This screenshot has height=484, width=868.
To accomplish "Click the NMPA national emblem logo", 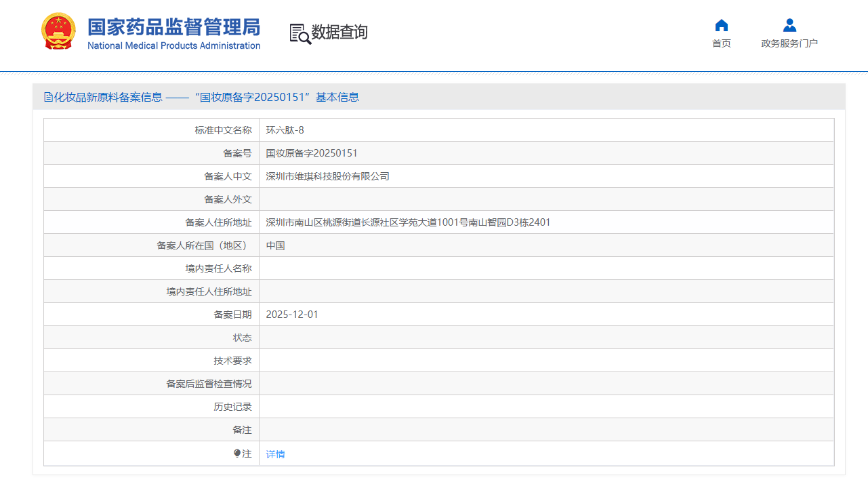I will (59, 31).
